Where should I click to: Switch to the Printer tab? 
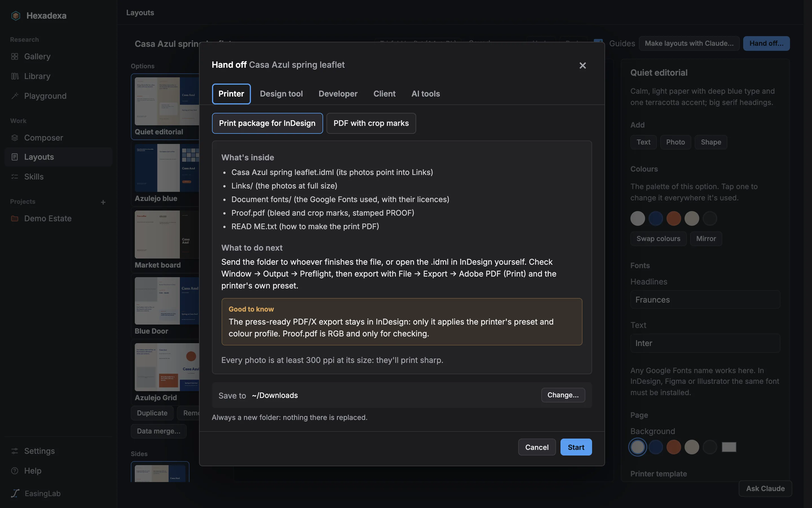(231, 94)
